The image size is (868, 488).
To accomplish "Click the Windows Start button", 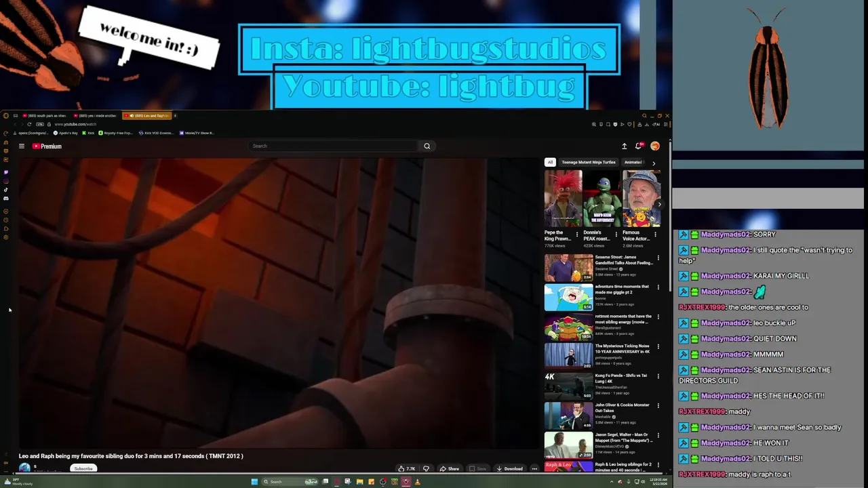I will pos(254,482).
